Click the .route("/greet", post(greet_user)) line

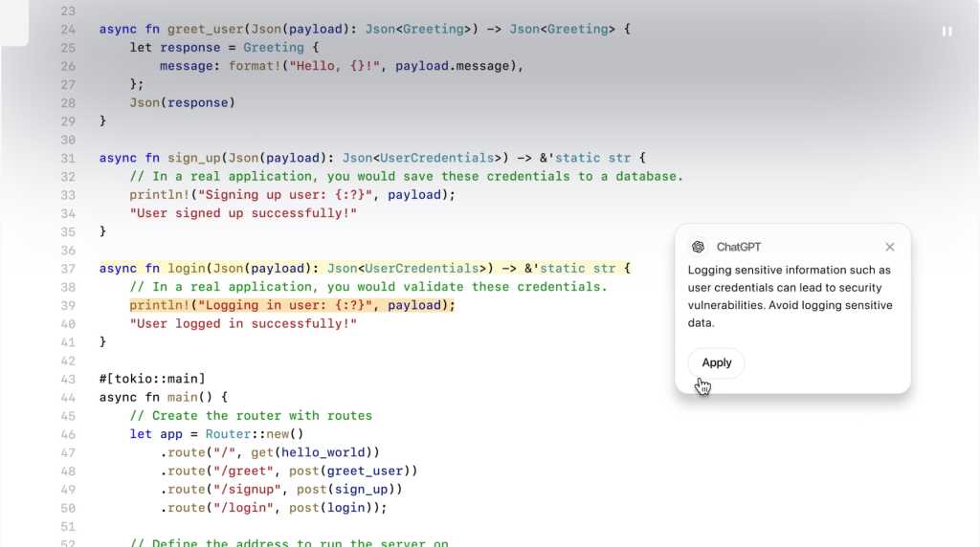pyautogui.click(x=289, y=470)
